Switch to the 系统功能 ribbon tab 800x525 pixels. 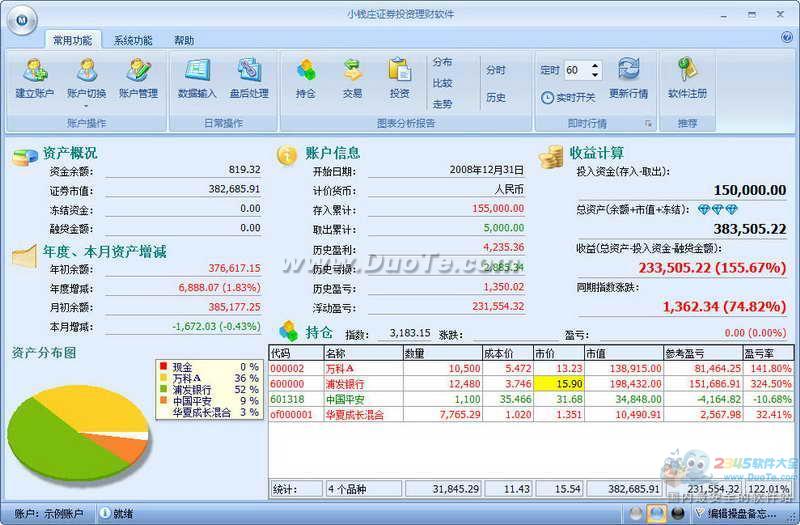(133, 40)
